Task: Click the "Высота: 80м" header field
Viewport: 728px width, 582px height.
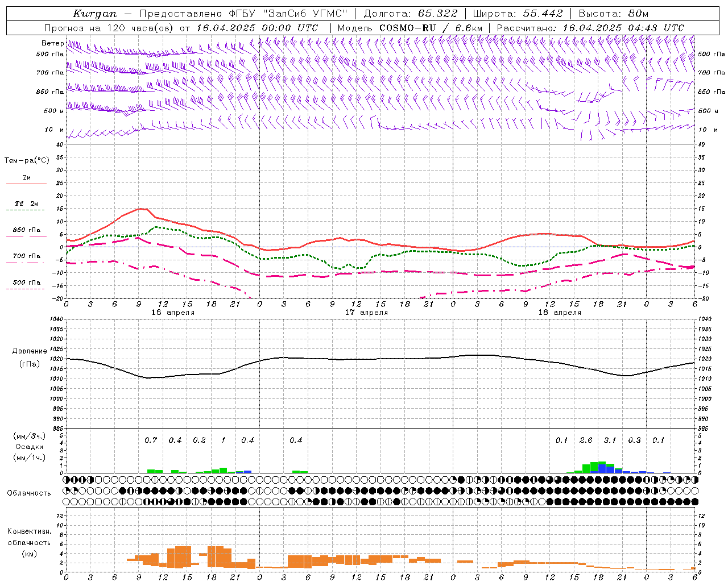Action: point(613,14)
